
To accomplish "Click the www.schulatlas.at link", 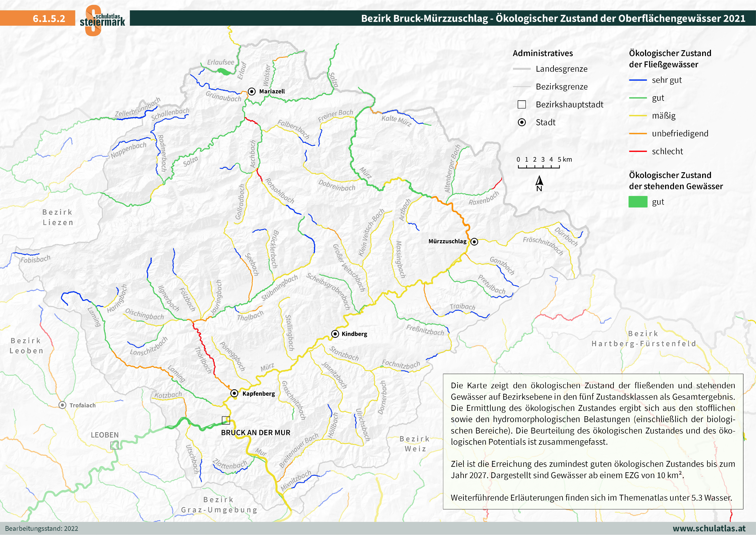I will [709, 528].
